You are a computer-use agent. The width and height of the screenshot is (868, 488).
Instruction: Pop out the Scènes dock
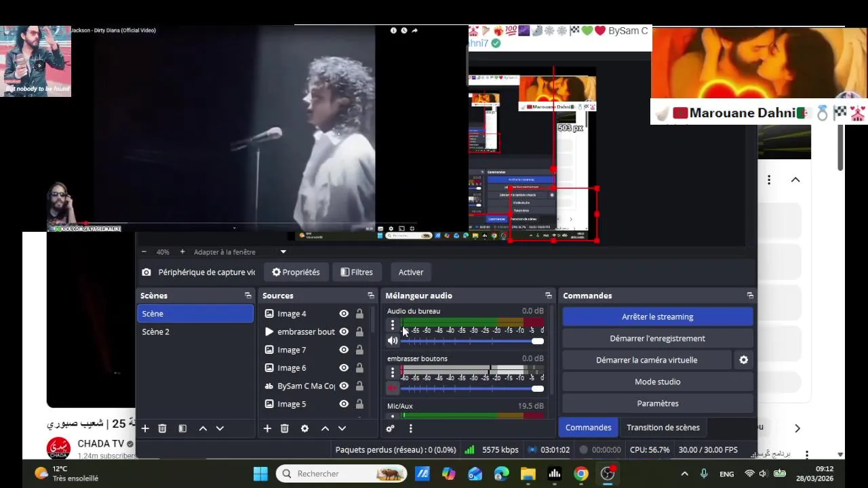point(248,296)
